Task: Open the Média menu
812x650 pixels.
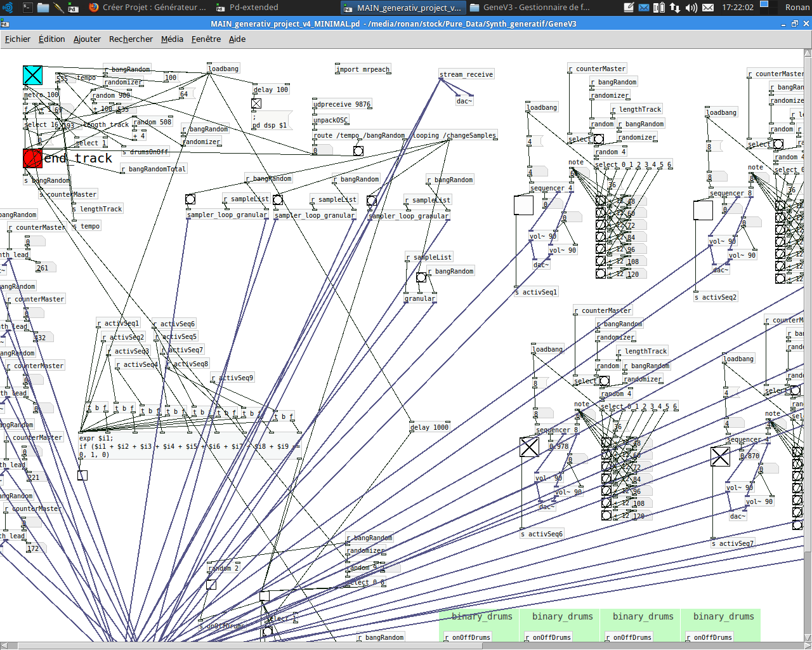Action: pyautogui.click(x=172, y=39)
